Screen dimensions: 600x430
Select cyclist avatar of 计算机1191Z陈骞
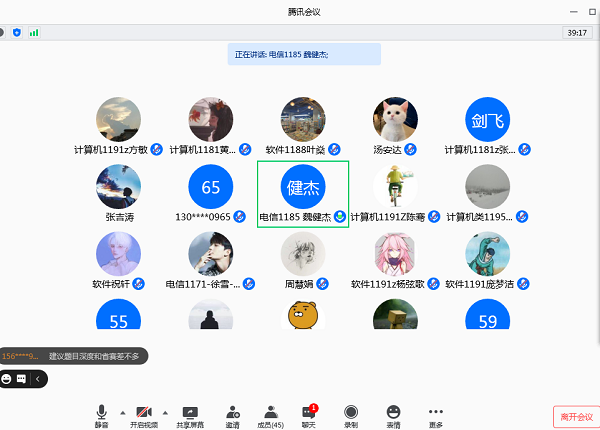pyautogui.click(x=395, y=187)
